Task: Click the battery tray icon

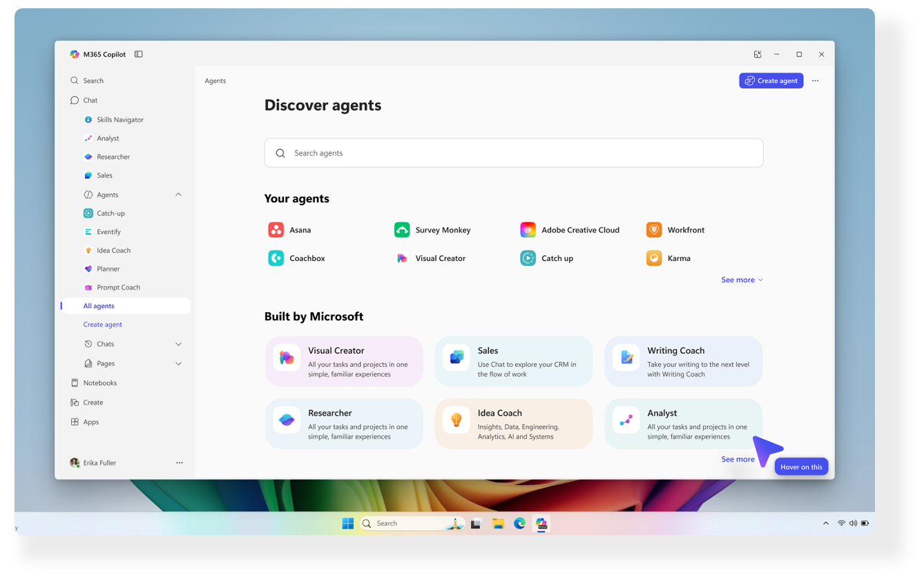Action: coord(865,523)
